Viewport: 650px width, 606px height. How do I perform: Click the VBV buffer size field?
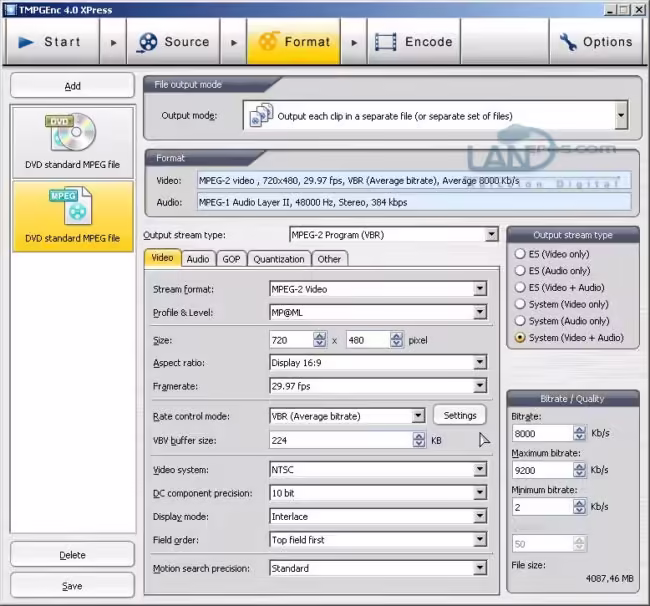(x=341, y=440)
